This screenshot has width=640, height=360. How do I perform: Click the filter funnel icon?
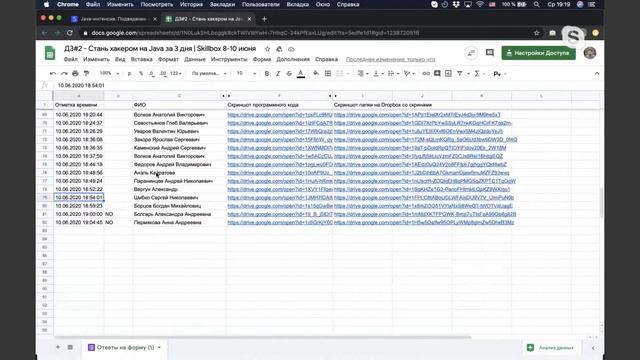[x=460, y=73]
